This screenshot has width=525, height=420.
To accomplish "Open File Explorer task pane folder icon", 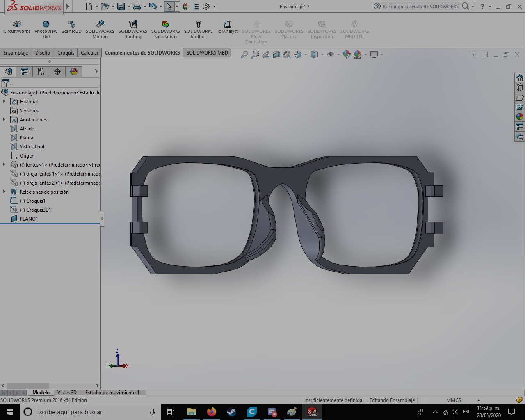I will point(520,97).
